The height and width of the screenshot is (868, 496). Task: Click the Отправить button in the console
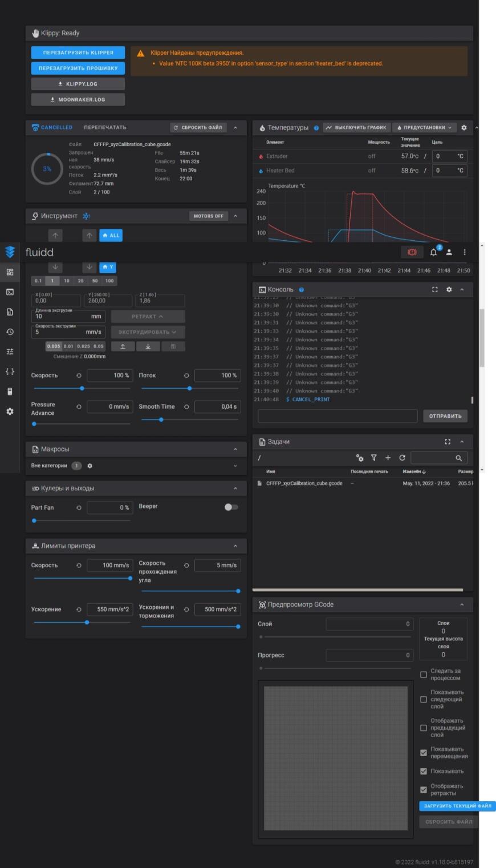click(445, 416)
